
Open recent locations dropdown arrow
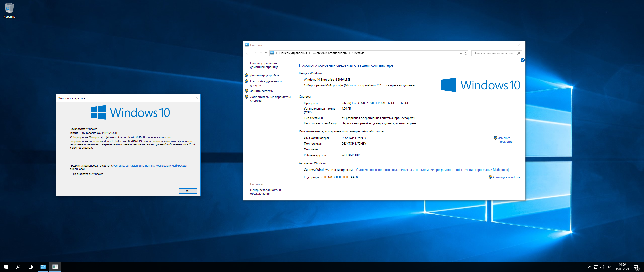coord(261,53)
